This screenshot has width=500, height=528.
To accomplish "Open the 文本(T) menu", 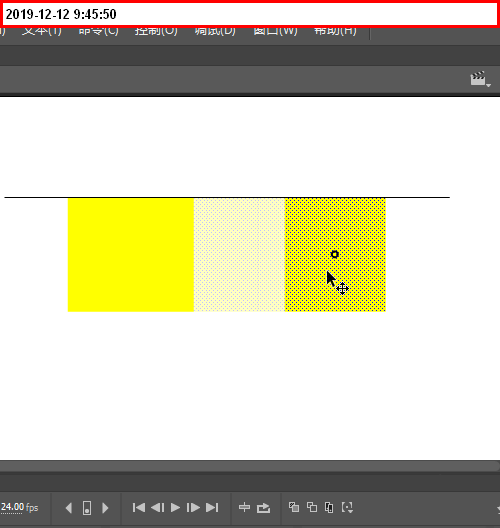I will pos(42,31).
